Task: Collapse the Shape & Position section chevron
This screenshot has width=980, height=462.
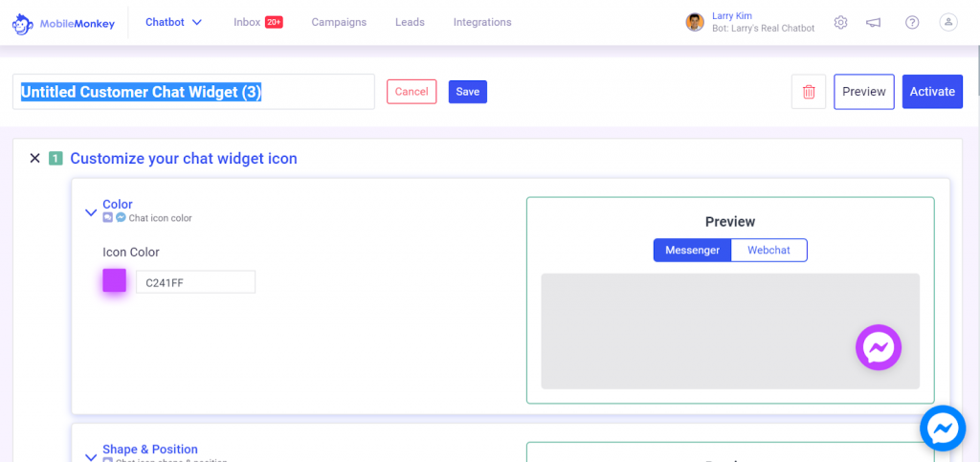Action: click(x=90, y=457)
